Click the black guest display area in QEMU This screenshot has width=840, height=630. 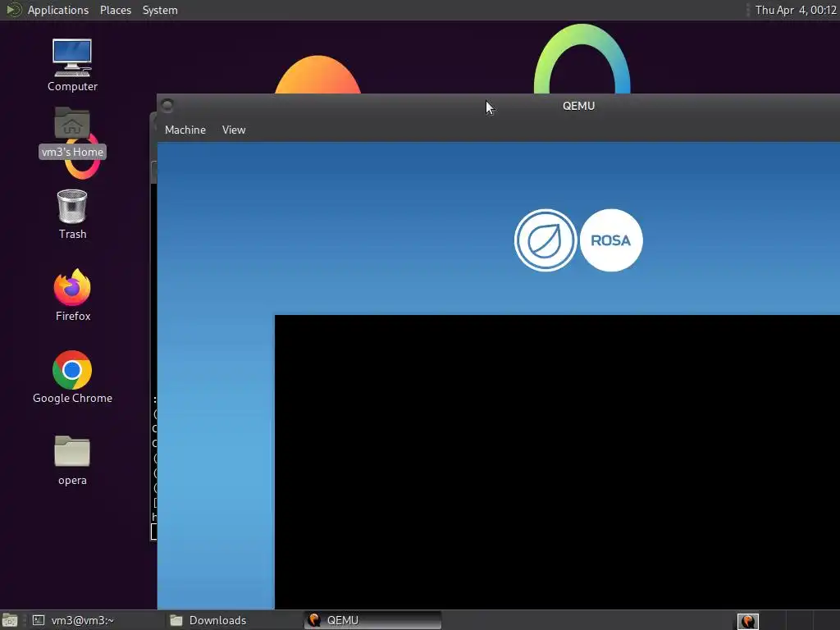point(557,462)
